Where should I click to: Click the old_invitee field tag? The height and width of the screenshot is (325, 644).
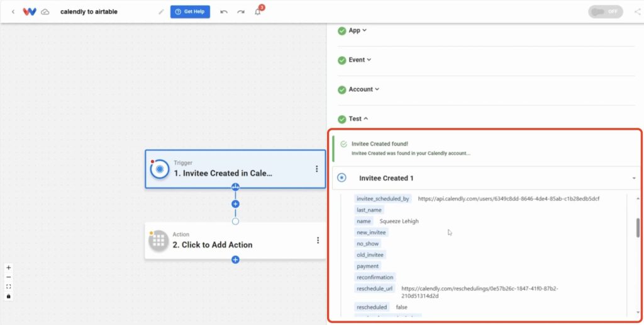pos(370,254)
